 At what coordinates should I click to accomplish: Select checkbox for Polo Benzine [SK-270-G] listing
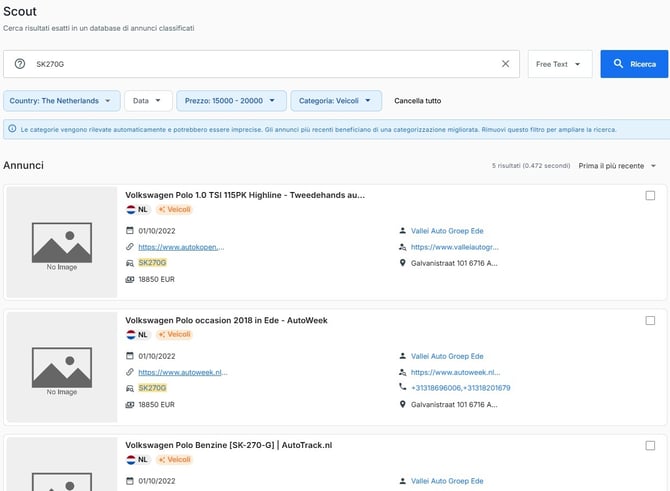point(650,446)
